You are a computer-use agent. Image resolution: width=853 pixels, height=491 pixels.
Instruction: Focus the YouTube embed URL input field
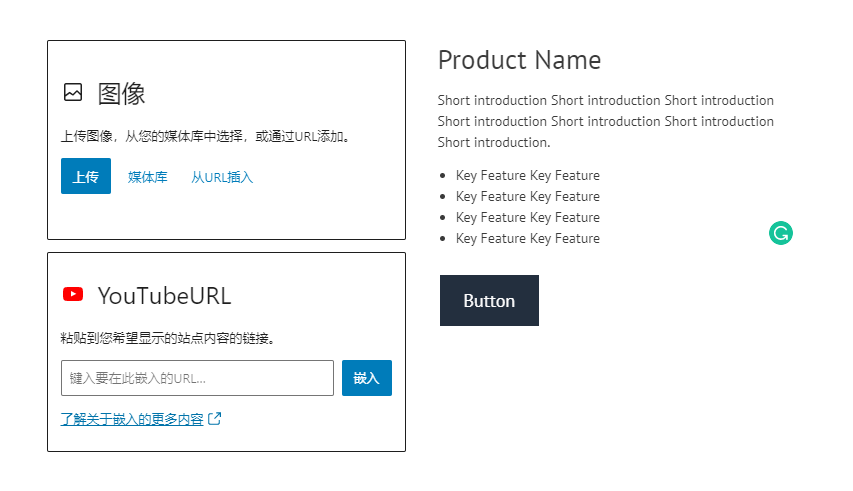point(197,378)
